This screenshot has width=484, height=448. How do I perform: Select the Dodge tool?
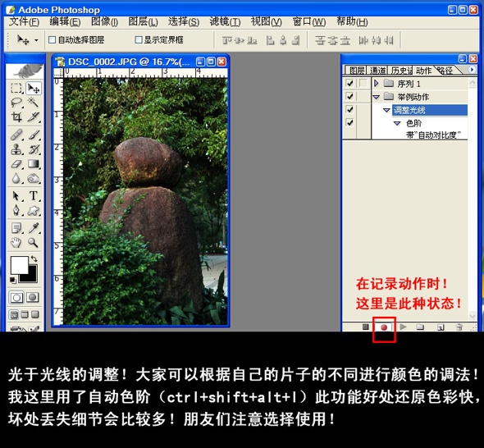[x=34, y=178]
